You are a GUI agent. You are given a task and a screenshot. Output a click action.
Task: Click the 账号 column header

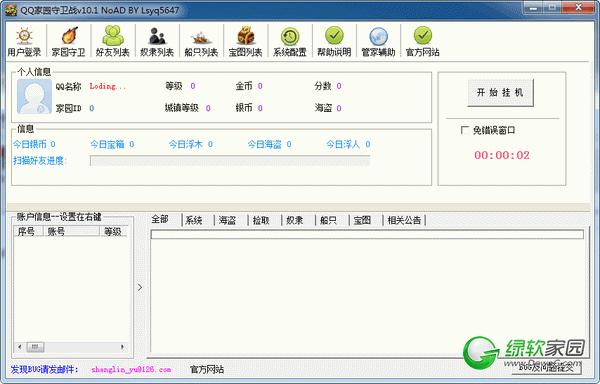tap(72, 231)
